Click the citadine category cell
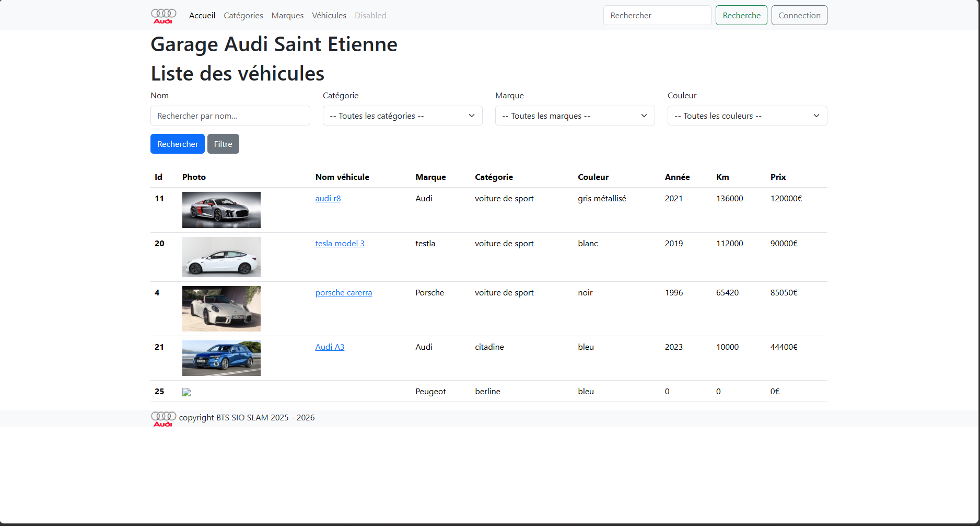The image size is (980, 526). [489, 347]
